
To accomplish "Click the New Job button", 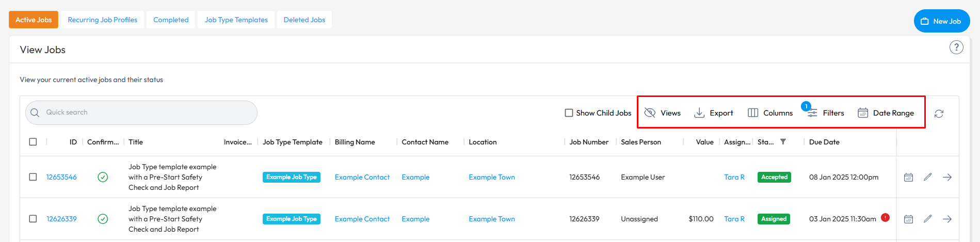I will pos(942,21).
